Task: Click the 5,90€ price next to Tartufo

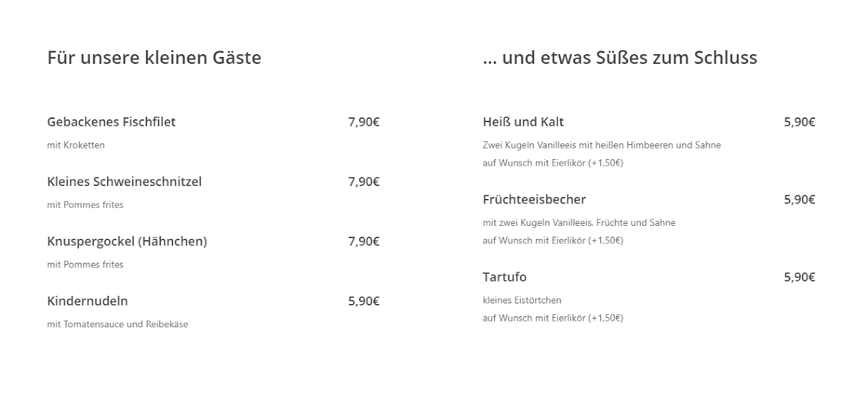Action: pyautogui.click(x=800, y=277)
